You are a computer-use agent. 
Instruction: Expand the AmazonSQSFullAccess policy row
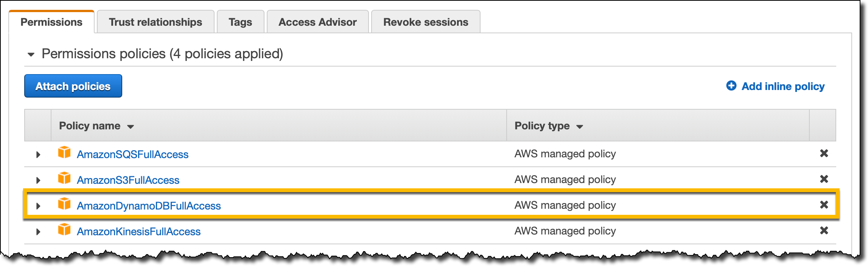pos(38,155)
